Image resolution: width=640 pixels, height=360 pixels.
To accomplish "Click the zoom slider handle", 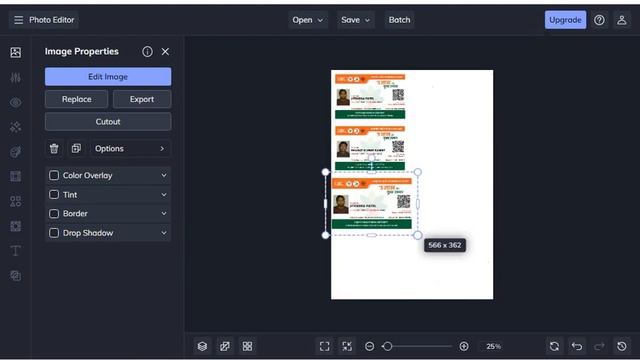I will (387, 346).
